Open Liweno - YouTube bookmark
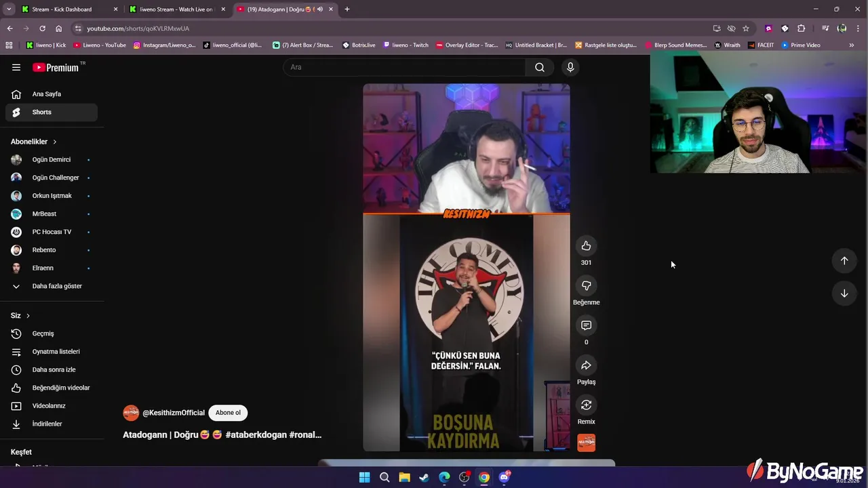This screenshot has height=488, width=868. pos(100,45)
